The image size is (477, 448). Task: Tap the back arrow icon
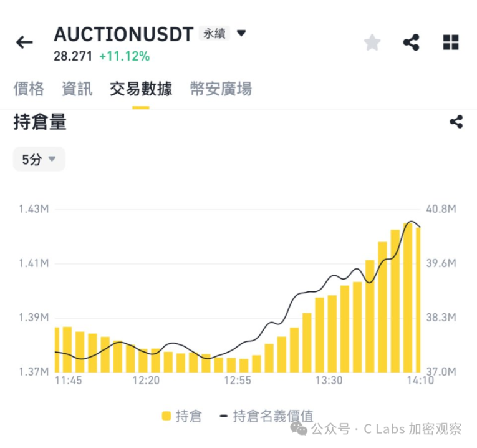[x=24, y=42]
